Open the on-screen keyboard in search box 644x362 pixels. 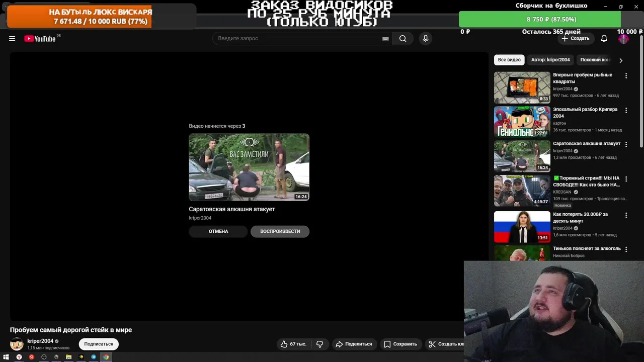(385, 39)
